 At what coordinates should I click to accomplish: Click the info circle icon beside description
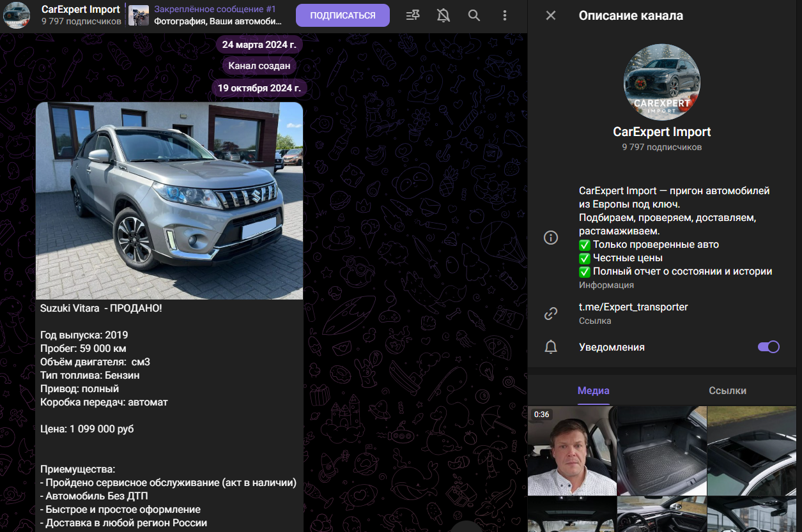[551, 238]
